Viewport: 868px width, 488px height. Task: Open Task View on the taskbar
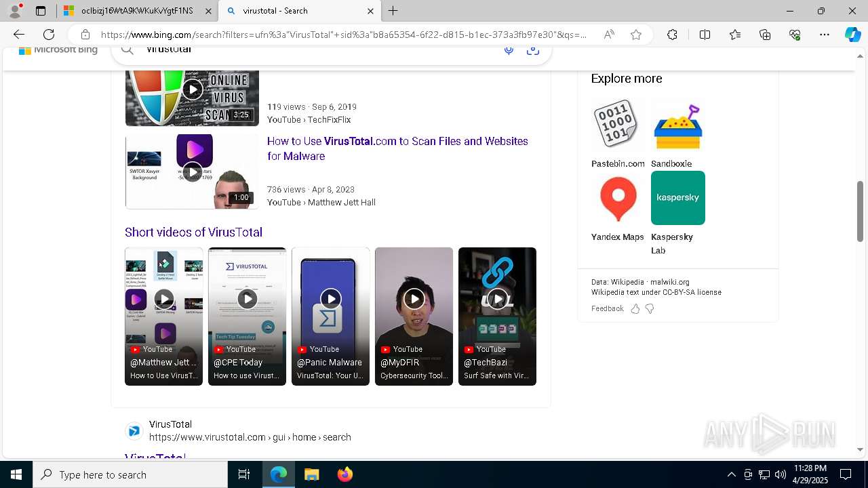click(x=244, y=474)
